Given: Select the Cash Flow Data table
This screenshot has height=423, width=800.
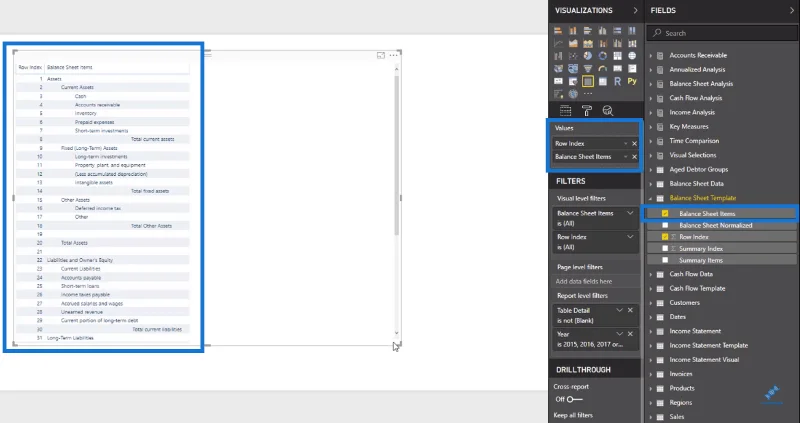Looking at the screenshot, I should 691,274.
